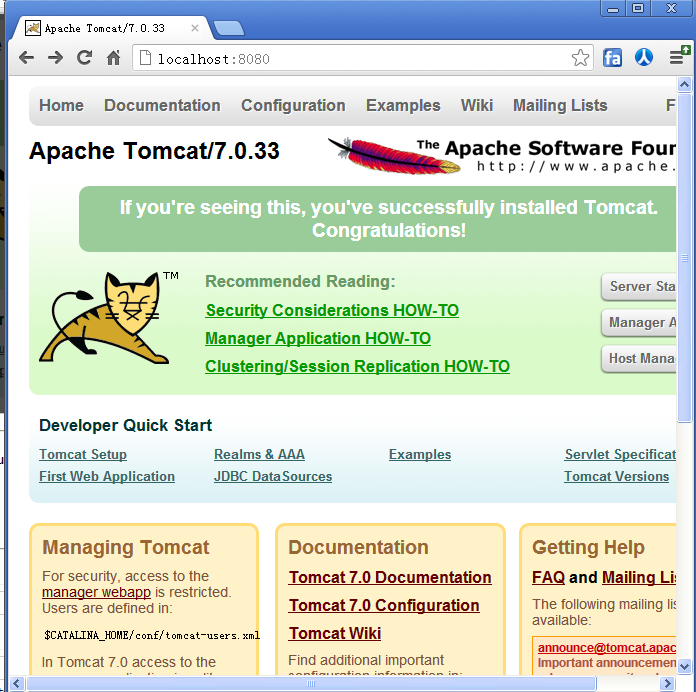Open Clustering/Session Replication HOW-TO link
The width and height of the screenshot is (696, 692).
[x=357, y=366]
